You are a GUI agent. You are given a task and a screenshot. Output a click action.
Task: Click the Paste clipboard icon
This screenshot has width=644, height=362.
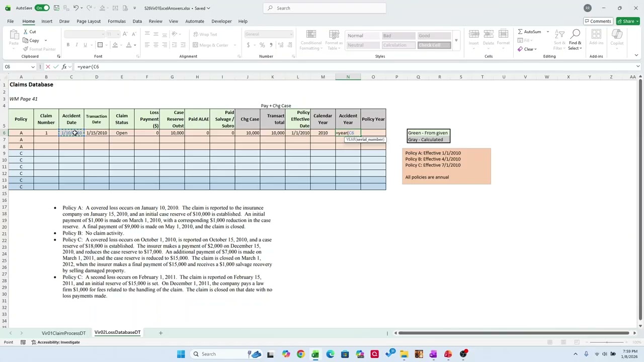tap(14, 34)
